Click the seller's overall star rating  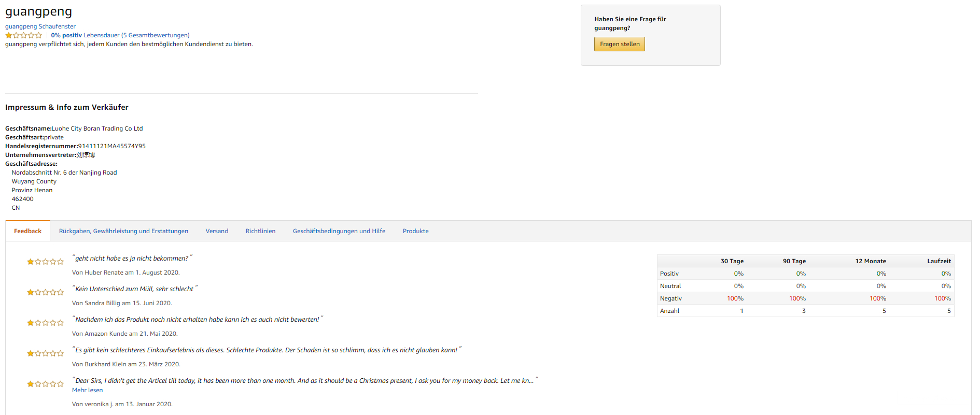[24, 35]
